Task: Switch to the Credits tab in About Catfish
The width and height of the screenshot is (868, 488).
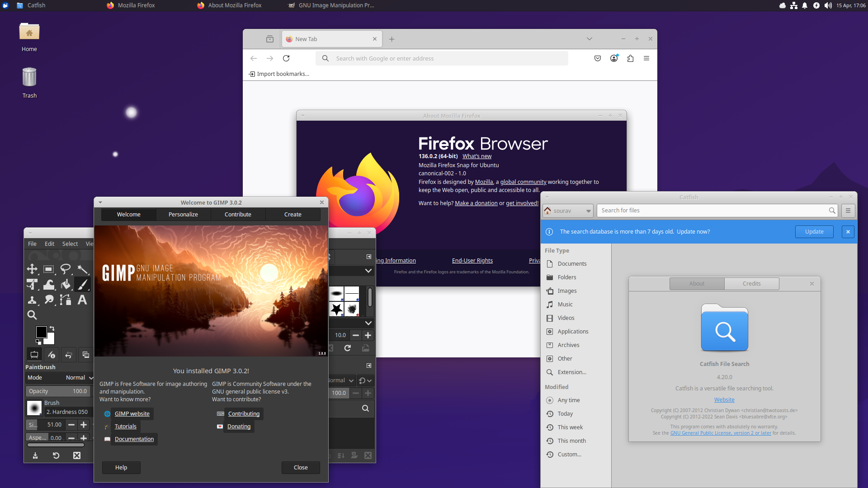Action: pyautogui.click(x=752, y=283)
